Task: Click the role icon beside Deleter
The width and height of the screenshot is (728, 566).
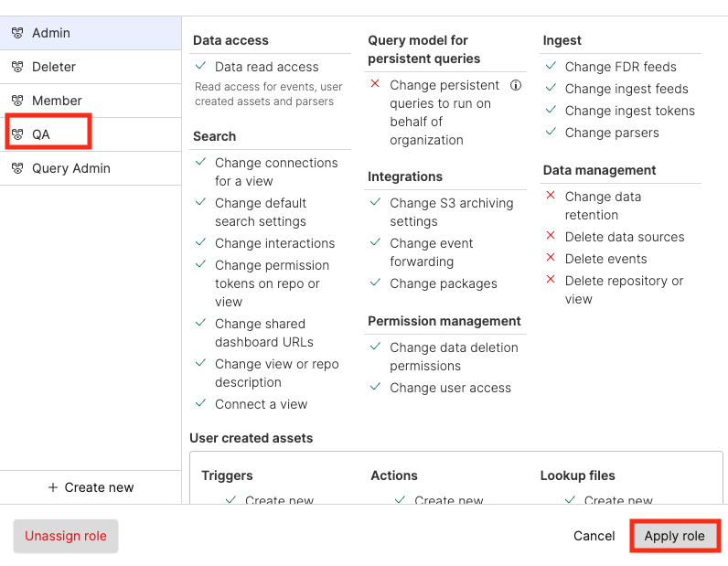Action: point(16,67)
